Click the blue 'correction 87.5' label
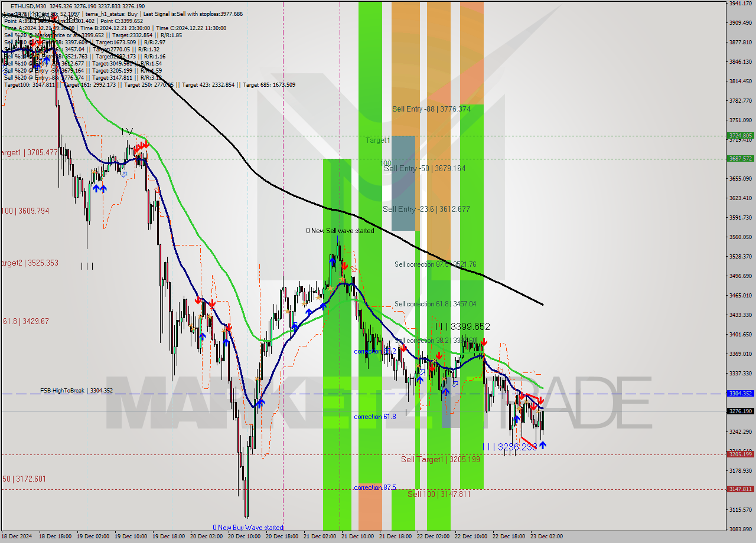The height and width of the screenshot is (543, 756). pos(375,488)
